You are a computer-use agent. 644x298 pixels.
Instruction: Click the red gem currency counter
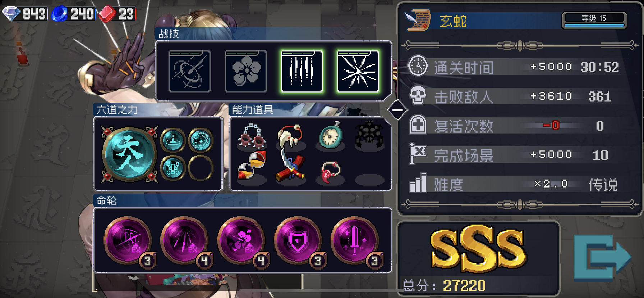tap(117, 14)
